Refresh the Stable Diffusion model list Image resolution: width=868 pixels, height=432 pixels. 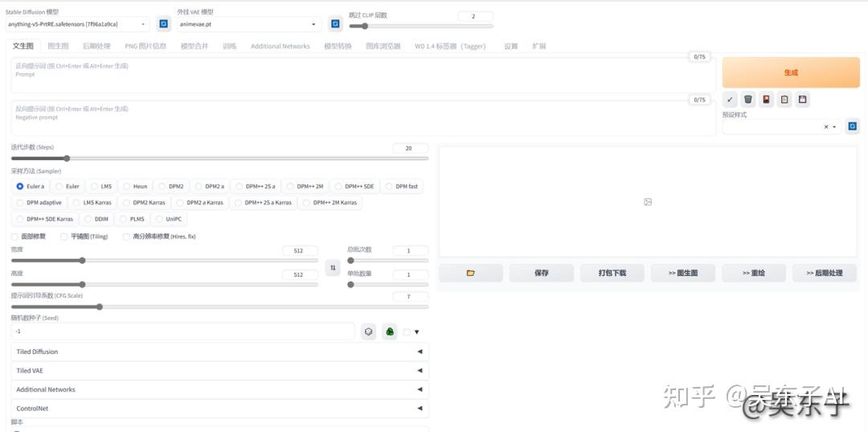pyautogui.click(x=163, y=24)
